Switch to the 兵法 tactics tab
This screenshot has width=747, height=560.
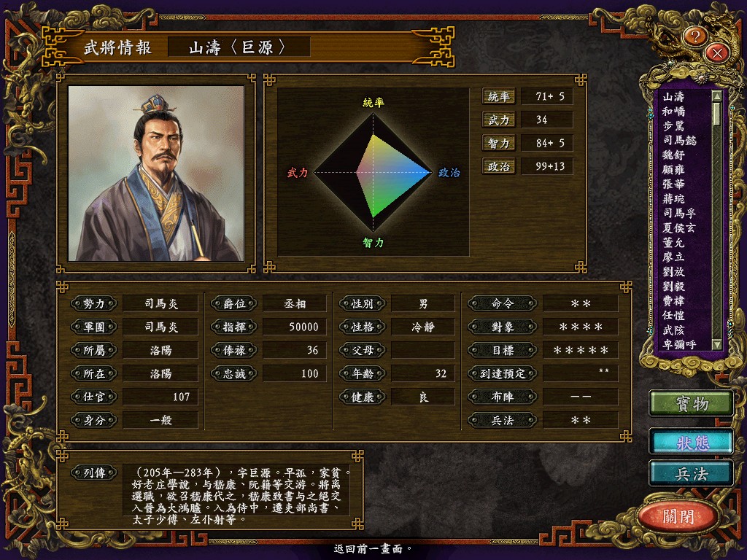[x=692, y=474]
